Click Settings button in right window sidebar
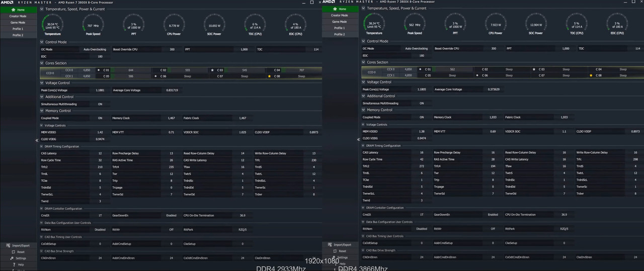This screenshot has height=271, width=644. (340, 257)
